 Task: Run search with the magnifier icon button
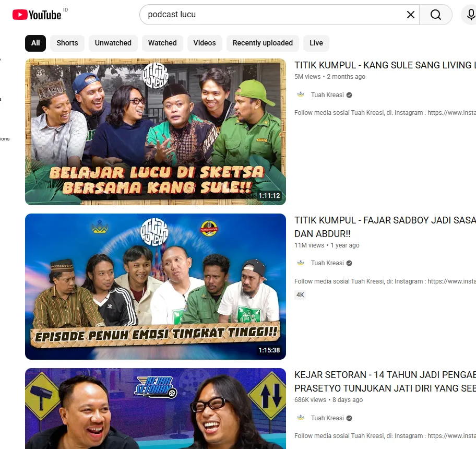436,15
